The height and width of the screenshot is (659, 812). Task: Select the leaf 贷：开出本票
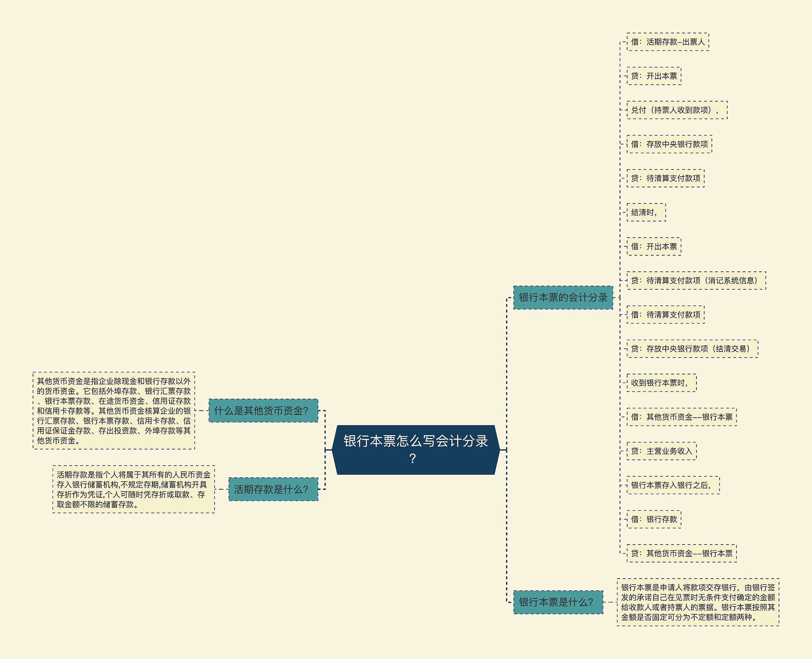(x=654, y=76)
